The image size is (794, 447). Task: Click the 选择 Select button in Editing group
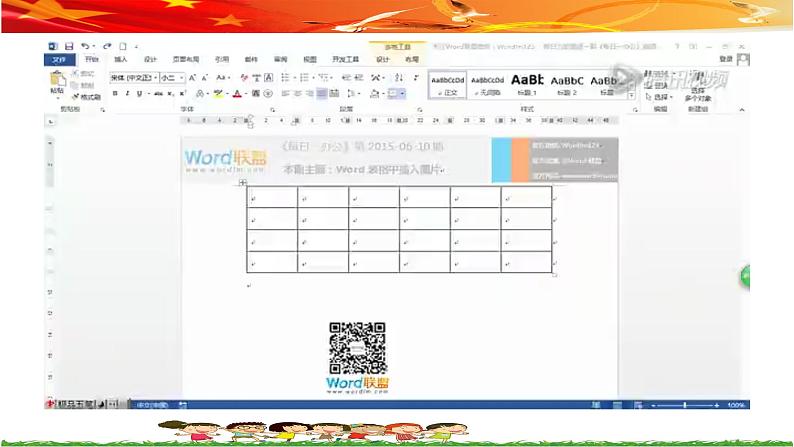tap(659, 97)
